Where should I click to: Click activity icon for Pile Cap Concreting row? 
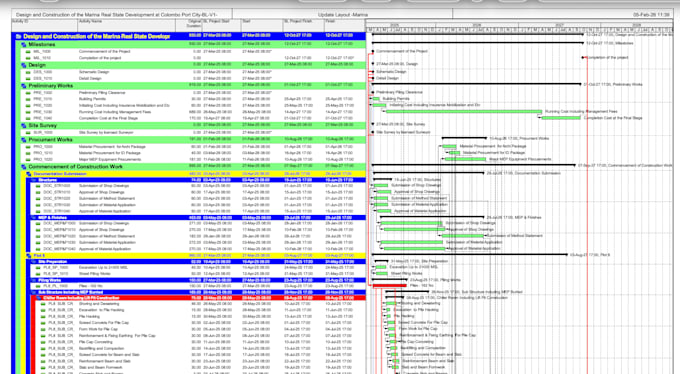click(x=43, y=342)
